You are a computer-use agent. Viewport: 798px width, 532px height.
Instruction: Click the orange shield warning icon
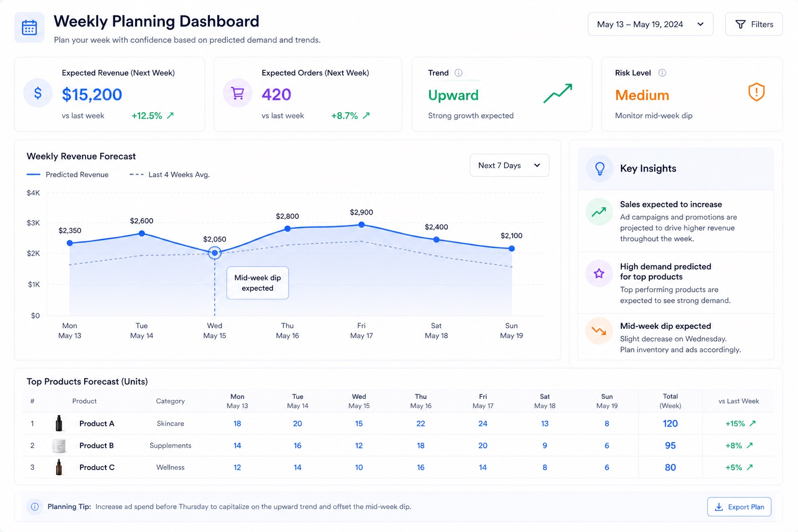(x=756, y=92)
